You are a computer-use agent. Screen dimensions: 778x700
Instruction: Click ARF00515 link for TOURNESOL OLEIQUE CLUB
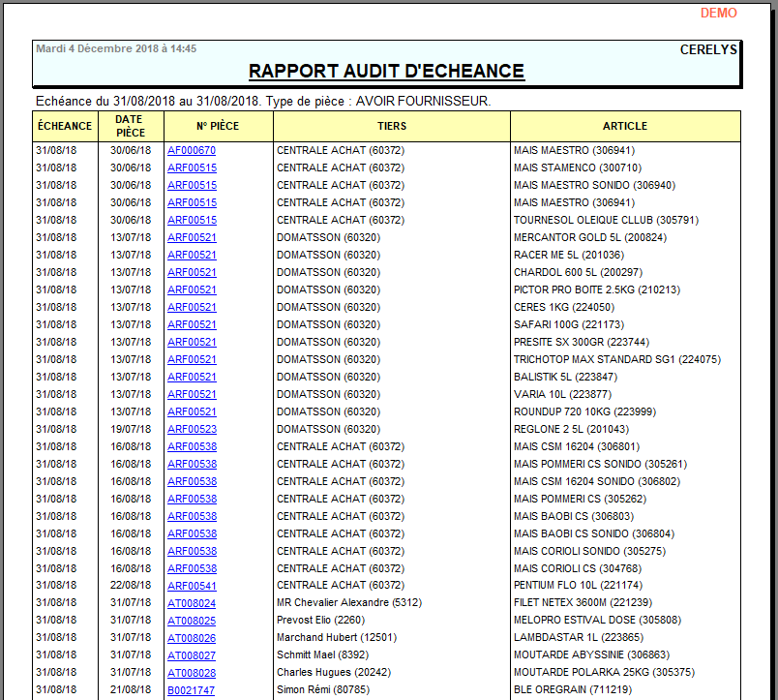pos(192,220)
